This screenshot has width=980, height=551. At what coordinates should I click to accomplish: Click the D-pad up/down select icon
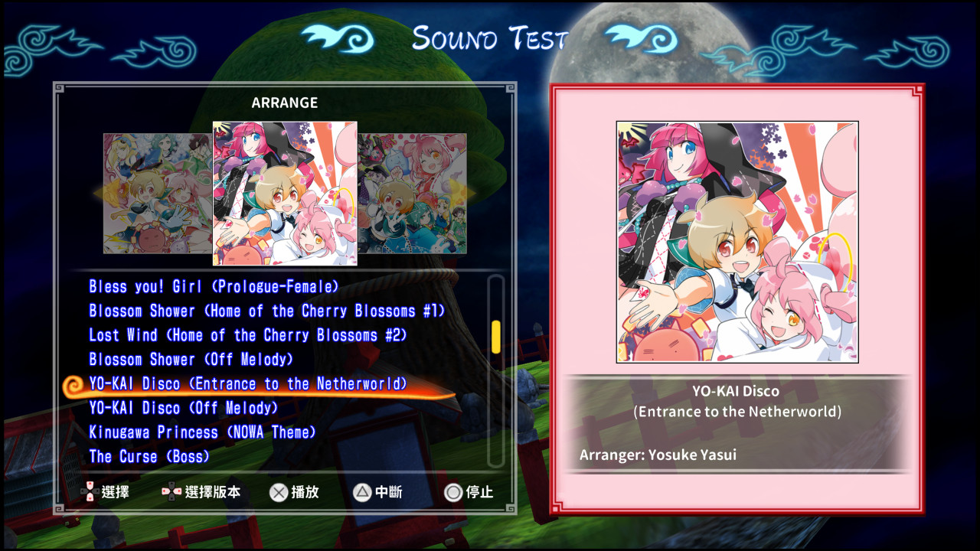point(90,493)
